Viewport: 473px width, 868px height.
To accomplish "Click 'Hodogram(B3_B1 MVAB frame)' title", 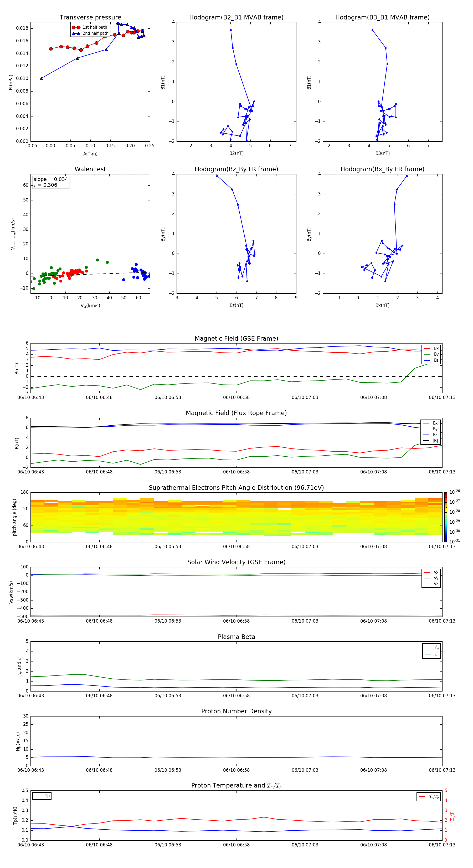I will (x=382, y=18).
